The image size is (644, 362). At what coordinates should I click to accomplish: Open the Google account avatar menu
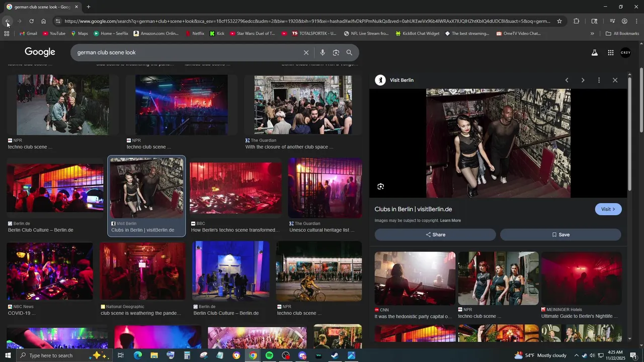coord(625,53)
